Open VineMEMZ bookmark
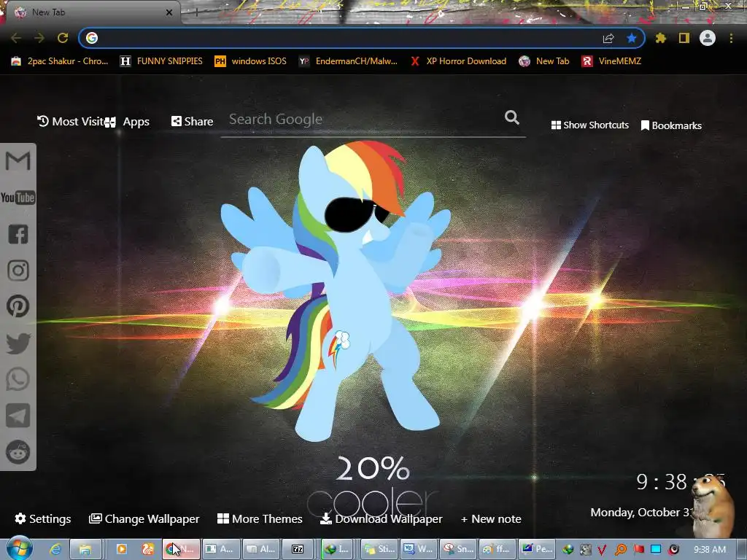 [x=612, y=61]
